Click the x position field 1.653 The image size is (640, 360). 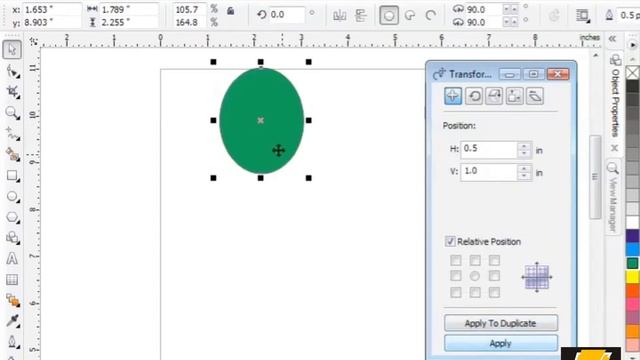[51, 9]
